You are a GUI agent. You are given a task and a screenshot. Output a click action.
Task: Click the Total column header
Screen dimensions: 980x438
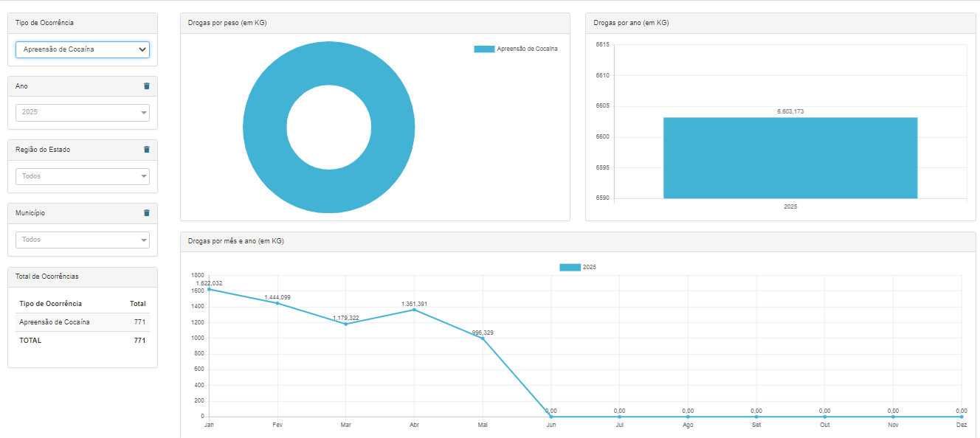pos(137,304)
